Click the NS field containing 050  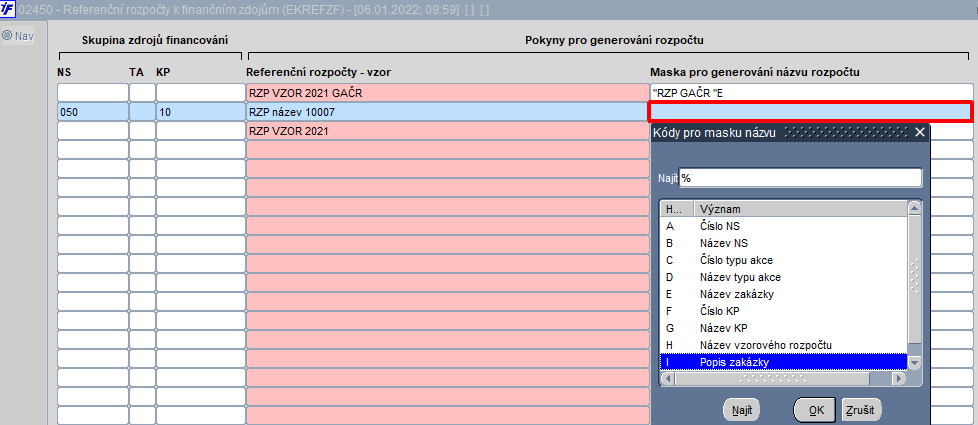[93, 112]
